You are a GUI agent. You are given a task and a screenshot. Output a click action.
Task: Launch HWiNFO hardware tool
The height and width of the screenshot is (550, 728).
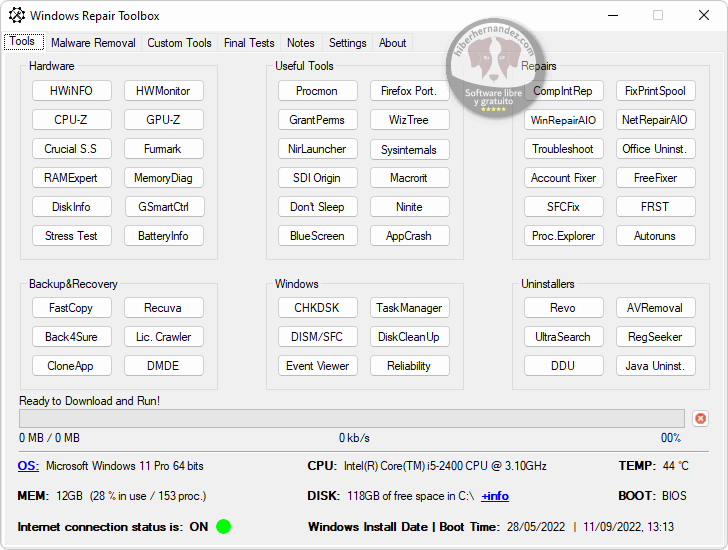coord(72,91)
